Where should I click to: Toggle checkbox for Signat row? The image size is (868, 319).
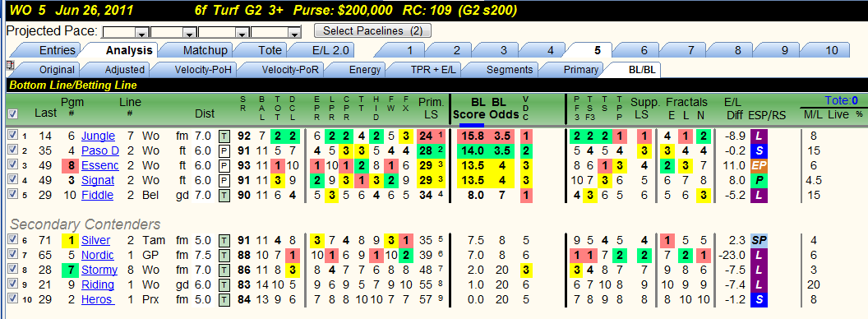pos(12,180)
